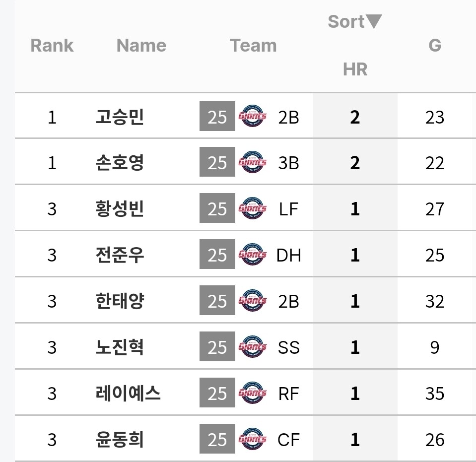Click the Giants logo in 윤동희's row
476x462 pixels.
[x=253, y=440]
